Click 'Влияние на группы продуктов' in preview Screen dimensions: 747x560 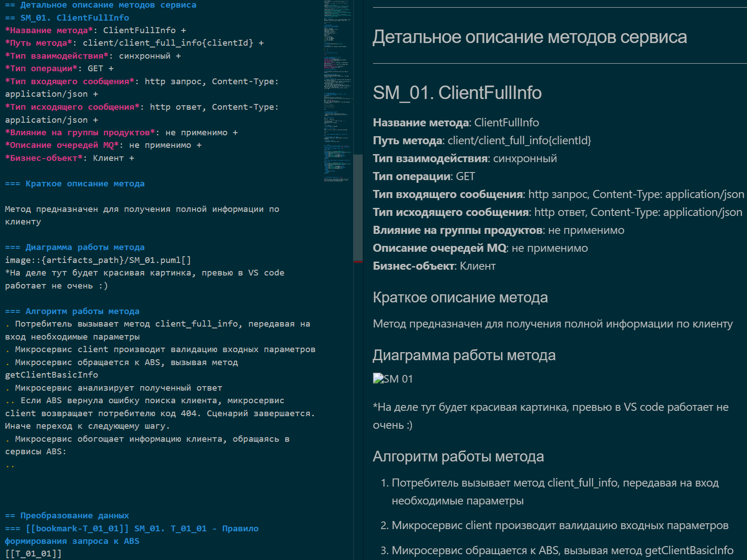coord(499,230)
